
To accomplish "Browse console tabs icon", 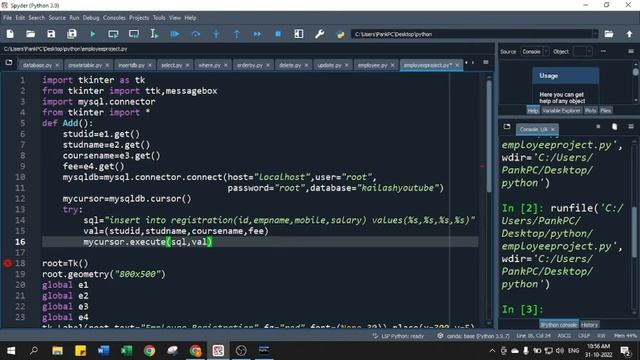I will point(507,127).
